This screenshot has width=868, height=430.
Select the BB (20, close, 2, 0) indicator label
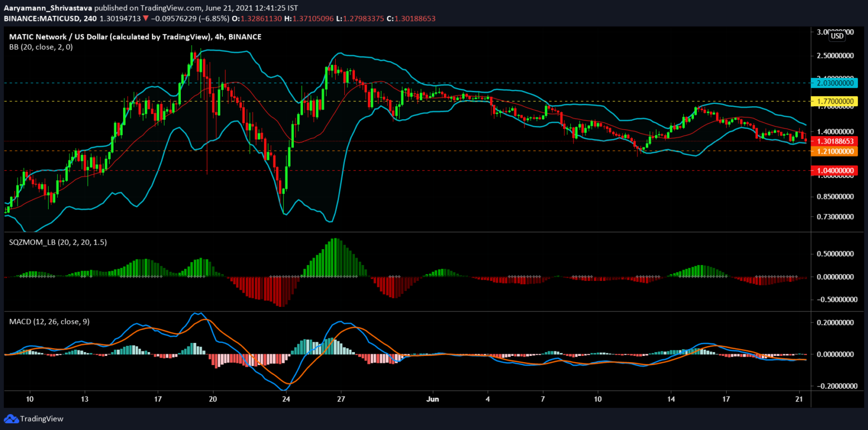(x=41, y=47)
